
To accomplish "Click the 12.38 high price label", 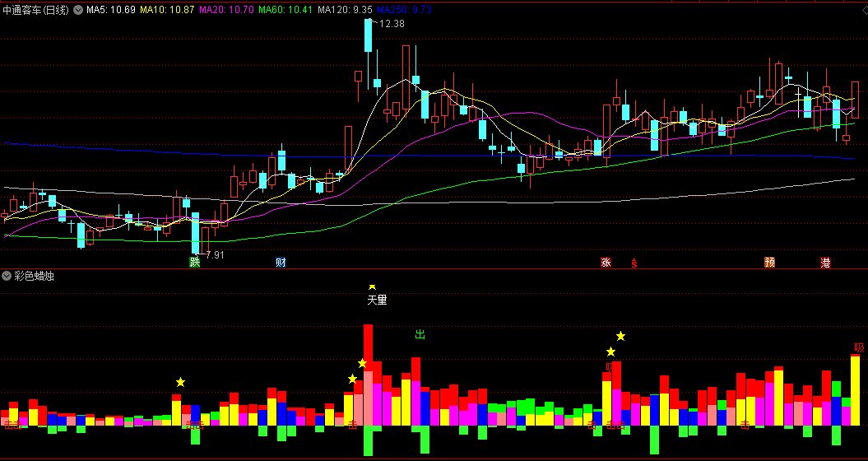I will click(x=392, y=24).
